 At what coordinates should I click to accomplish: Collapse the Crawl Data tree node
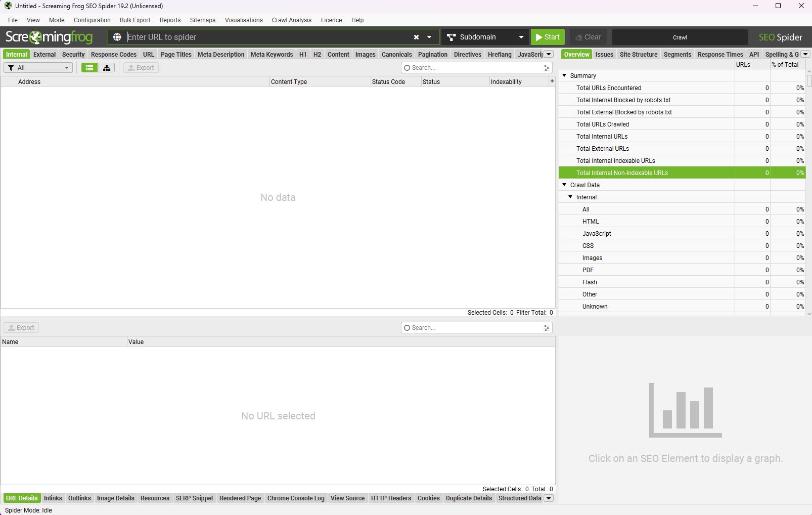tap(565, 185)
